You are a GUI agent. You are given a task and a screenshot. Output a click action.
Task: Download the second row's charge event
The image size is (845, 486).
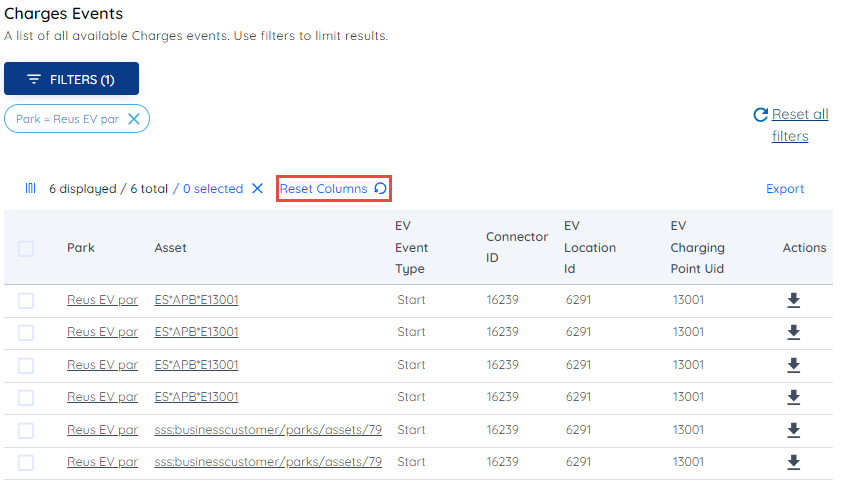pyautogui.click(x=793, y=332)
